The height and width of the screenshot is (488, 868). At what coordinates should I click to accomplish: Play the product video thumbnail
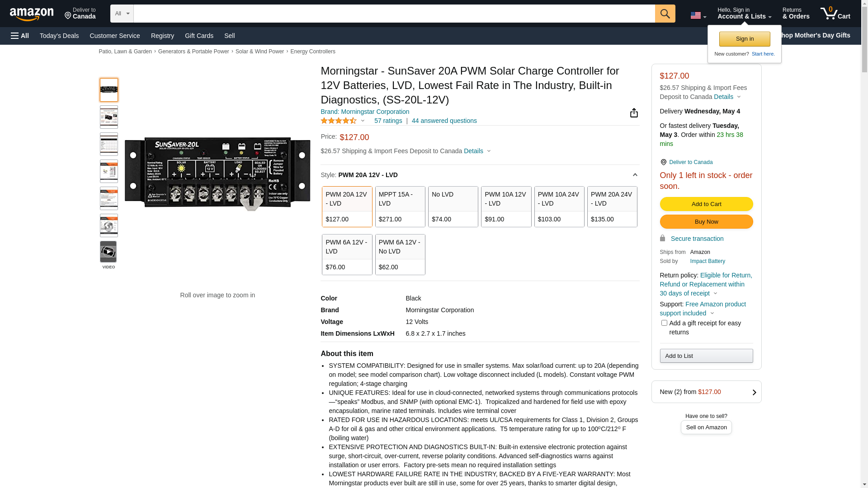pos(108,252)
